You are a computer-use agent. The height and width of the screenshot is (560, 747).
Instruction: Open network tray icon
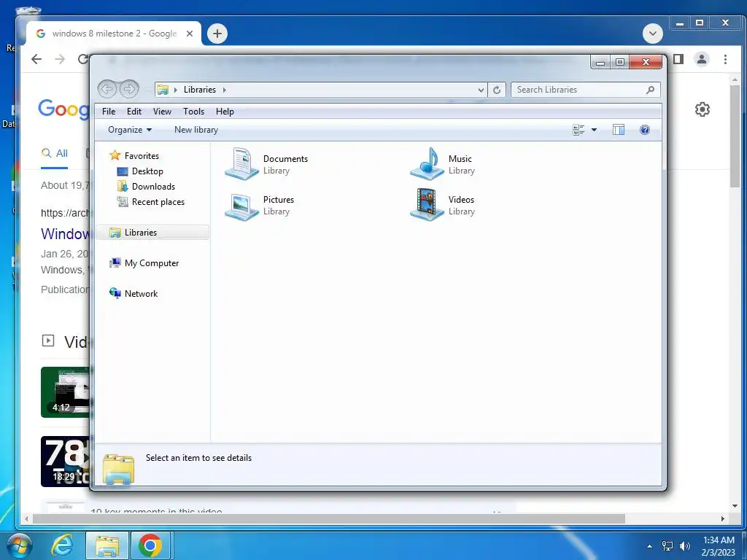point(667,546)
